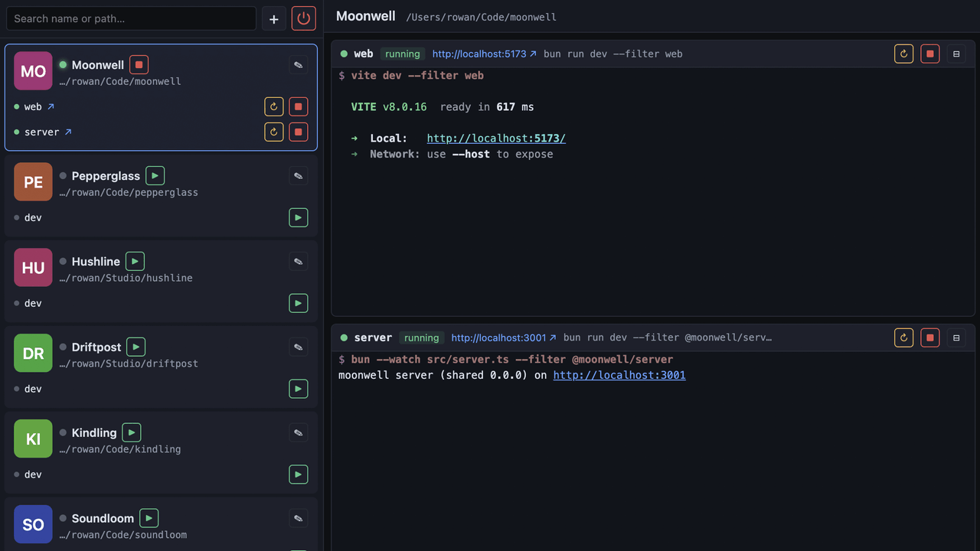Run the Pepperglass dev script
Viewport: 980px width, 551px height.
tap(299, 217)
